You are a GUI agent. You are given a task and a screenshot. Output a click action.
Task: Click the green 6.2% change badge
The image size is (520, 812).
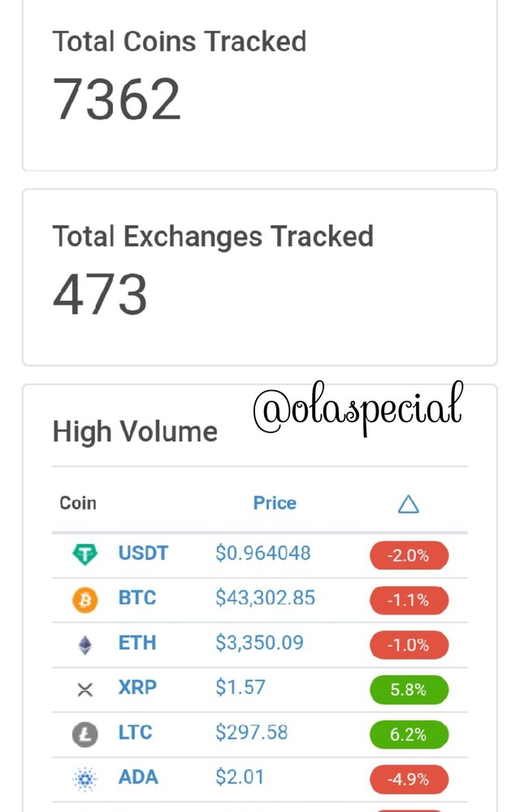point(409,734)
